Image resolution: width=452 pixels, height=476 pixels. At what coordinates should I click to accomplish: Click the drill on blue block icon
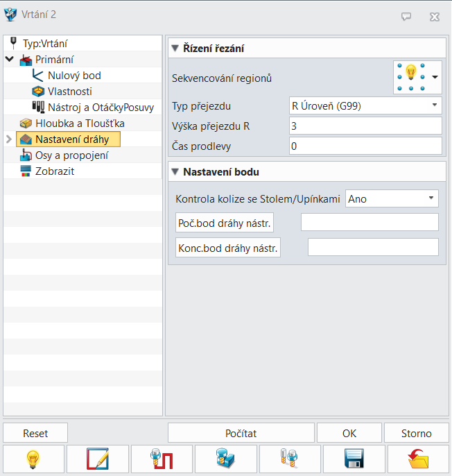pos(226,459)
